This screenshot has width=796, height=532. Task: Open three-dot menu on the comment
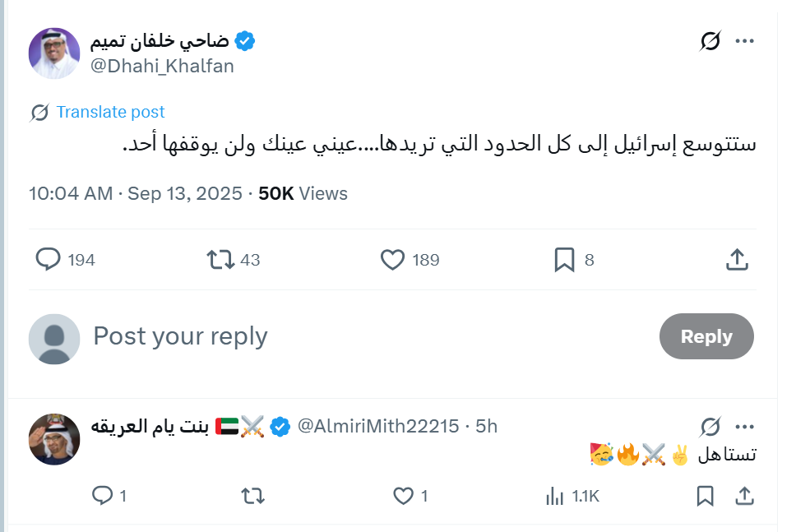click(744, 427)
